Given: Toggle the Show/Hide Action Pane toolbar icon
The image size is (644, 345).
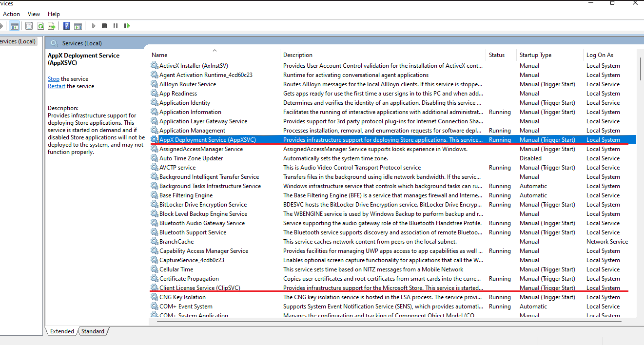Looking at the screenshot, I should pos(78,26).
